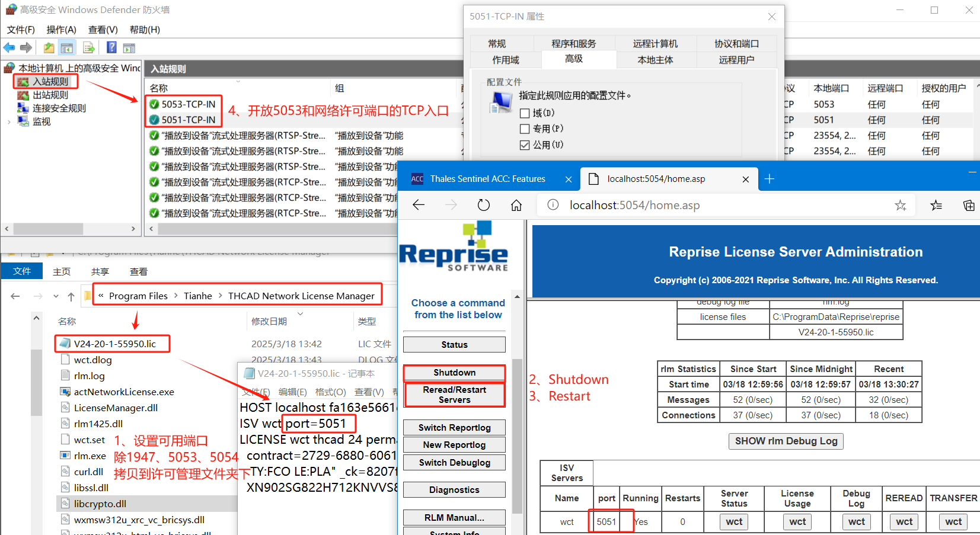Click the left scroll arrow under the console tree
Screen dimensions: 980x535
[7, 229]
